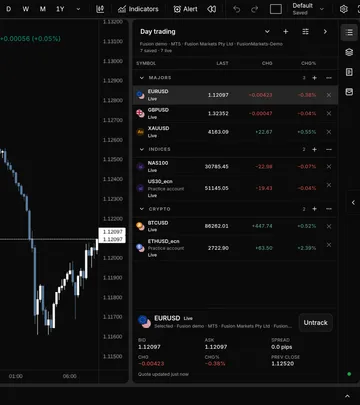
Task: Collapse the INDICES section
Action: click(x=142, y=149)
